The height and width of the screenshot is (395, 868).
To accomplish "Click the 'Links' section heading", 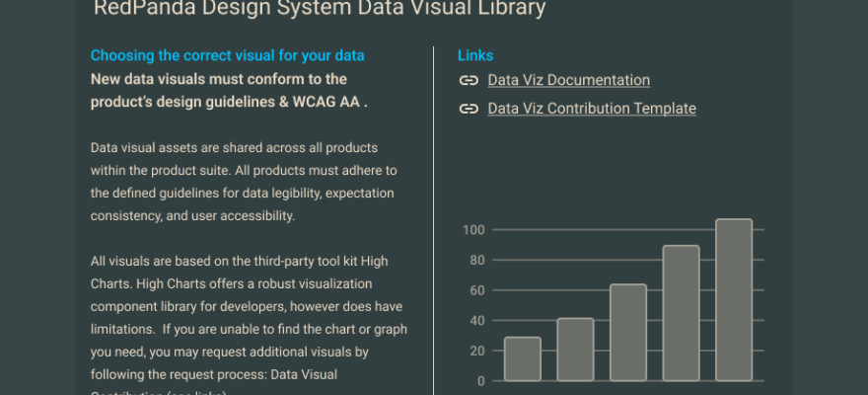I will click(x=475, y=56).
